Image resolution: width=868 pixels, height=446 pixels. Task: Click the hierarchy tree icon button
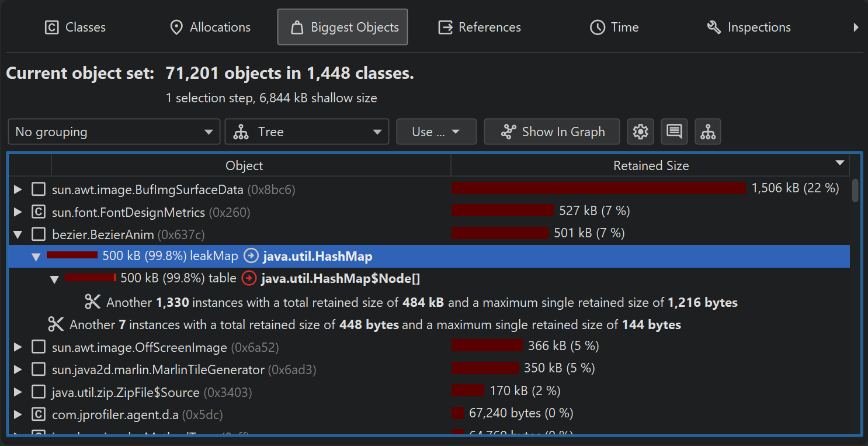(x=708, y=132)
